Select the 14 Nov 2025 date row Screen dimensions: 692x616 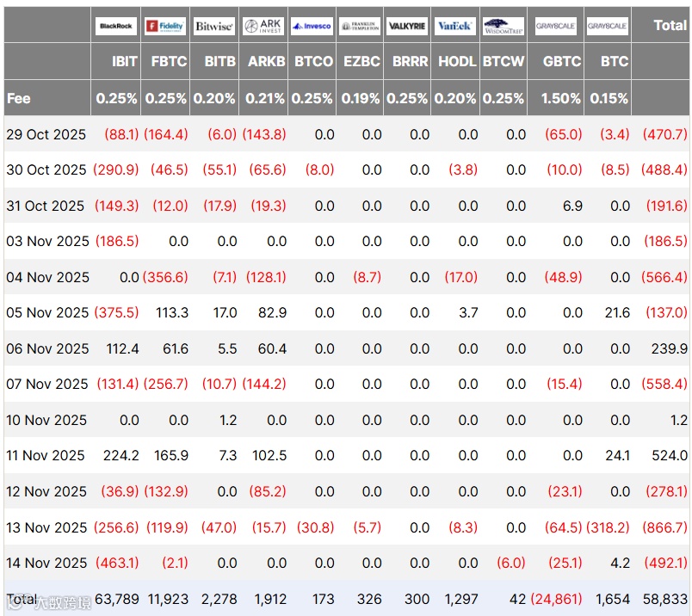click(x=347, y=563)
